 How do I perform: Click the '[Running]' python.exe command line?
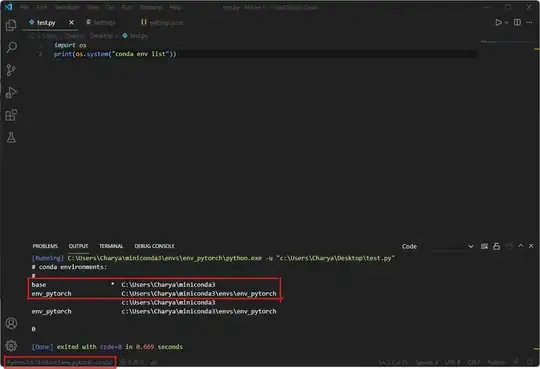pyautogui.click(x=214, y=258)
